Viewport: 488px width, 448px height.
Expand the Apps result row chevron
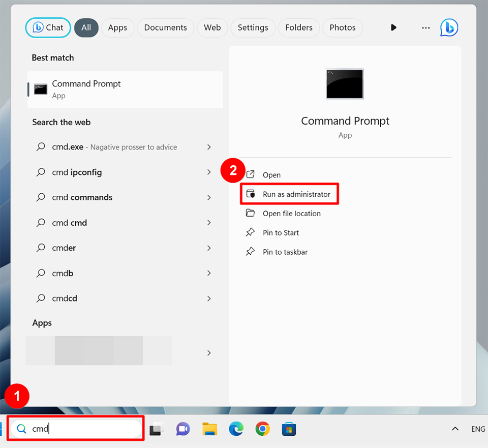[209, 353]
